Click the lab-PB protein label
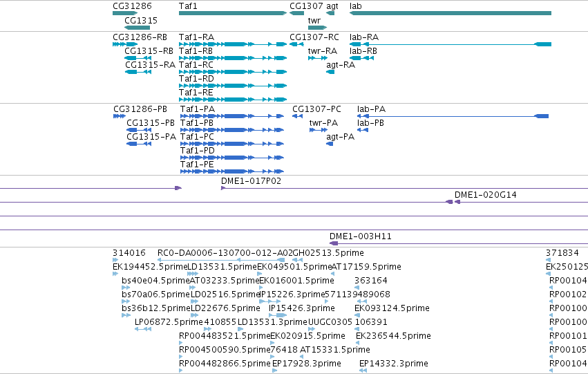This screenshot has width=588, height=374. [x=370, y=123]
